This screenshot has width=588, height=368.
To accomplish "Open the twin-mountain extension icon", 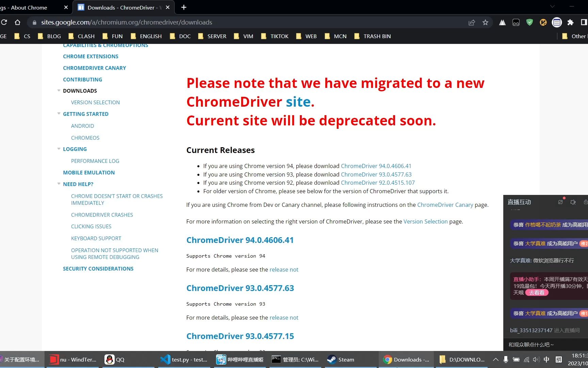I will tap(502, 22).
